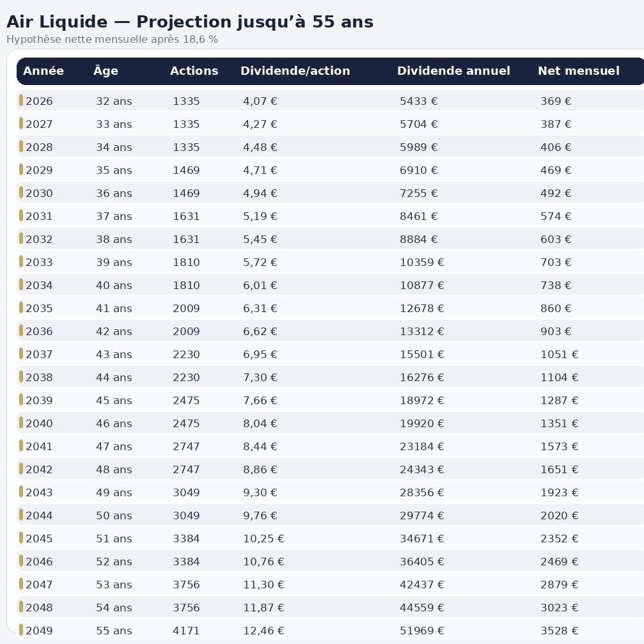Sort by the Année column header
The image size is (644, 644).
43,71
